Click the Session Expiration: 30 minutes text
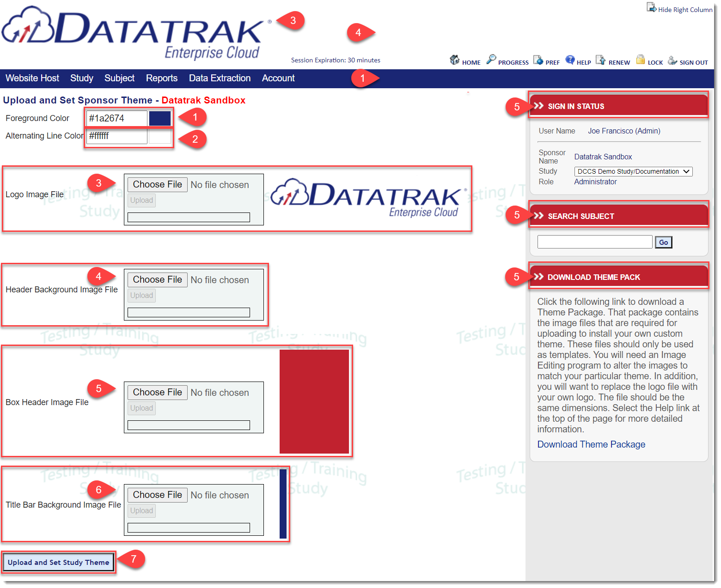The image size is (721, 588). point(336,60)
